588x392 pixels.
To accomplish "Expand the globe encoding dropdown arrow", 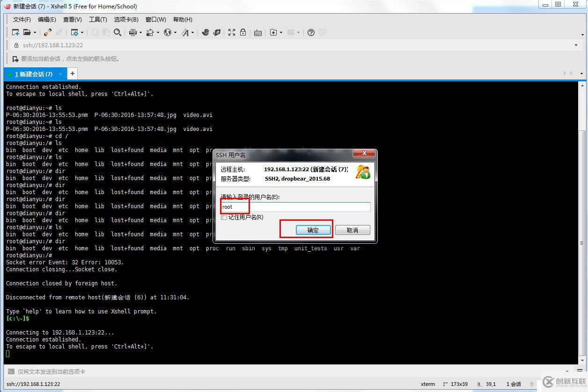I will coord(175,33).
